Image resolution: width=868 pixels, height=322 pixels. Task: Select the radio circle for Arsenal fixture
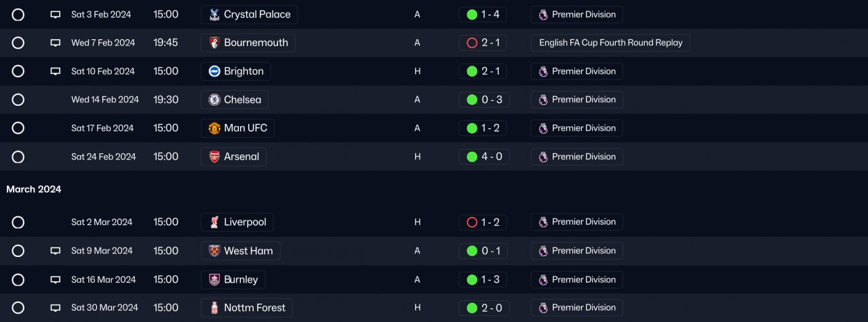[18, 157]
